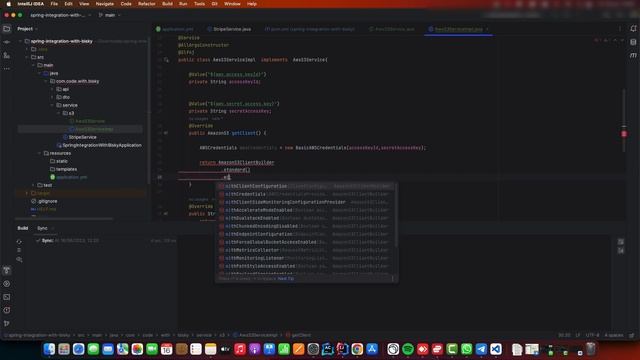Select withClientConfiguration completion suggestion
This screenshot has width=640, height=360.
(304, 187)
